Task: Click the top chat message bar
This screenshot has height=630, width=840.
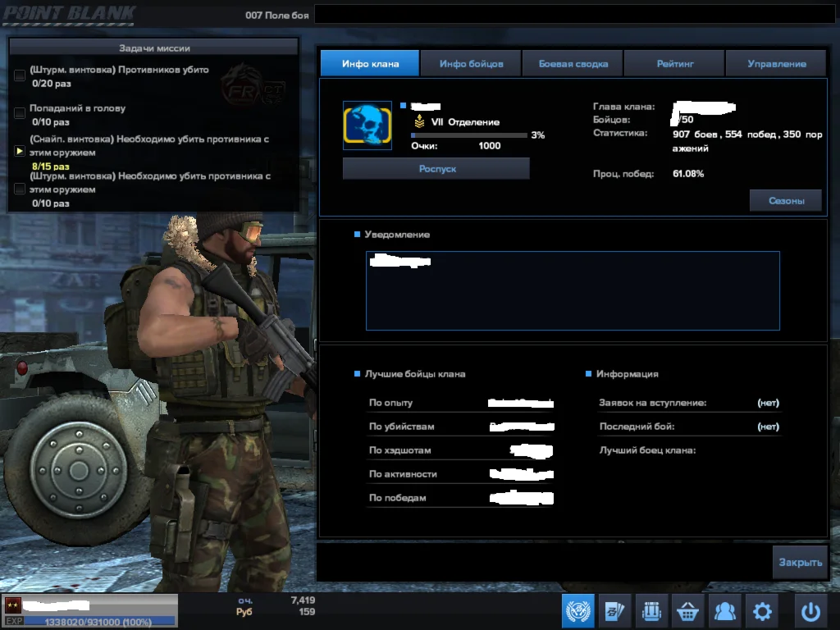Action: click(574, 15)
